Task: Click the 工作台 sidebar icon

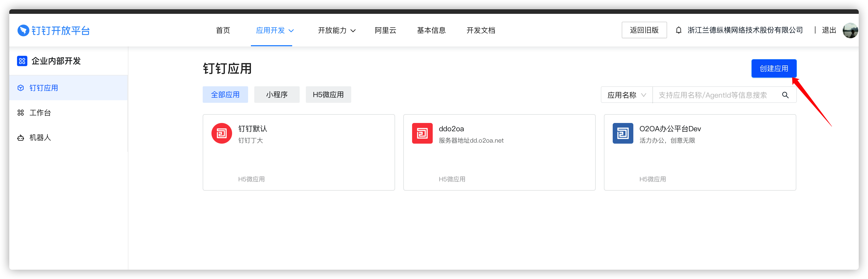Action: tap(21, 113)
